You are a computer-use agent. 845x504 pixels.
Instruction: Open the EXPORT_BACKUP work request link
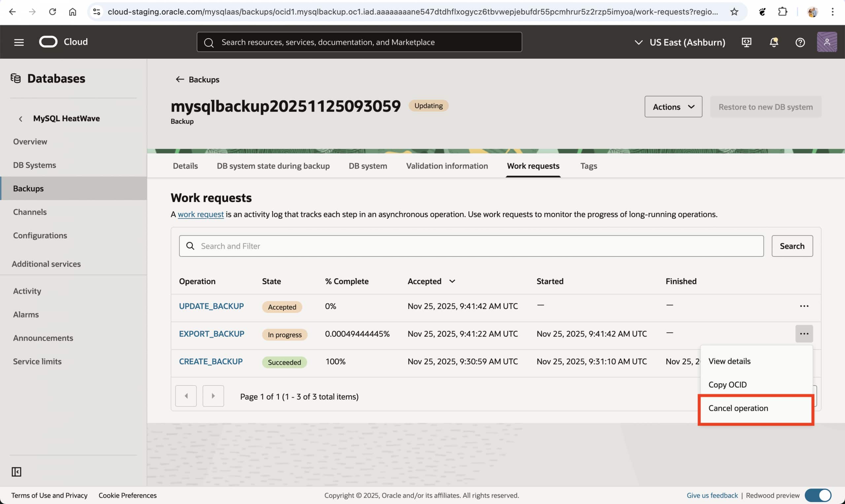(211, 333)
